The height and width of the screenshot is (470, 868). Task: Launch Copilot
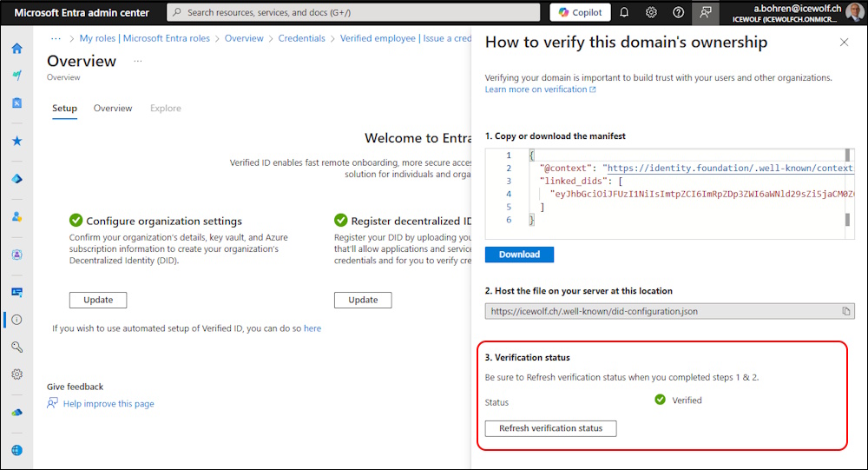(580, 12)
